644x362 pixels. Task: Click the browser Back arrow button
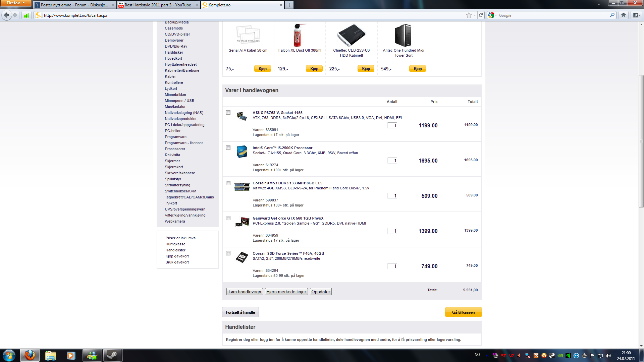(x=6, y=15)
